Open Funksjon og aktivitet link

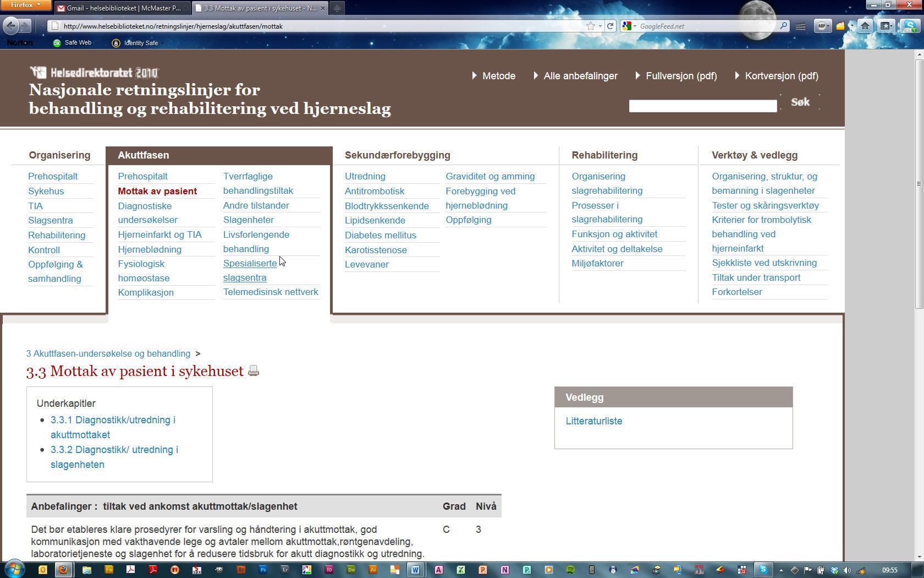[614, 234]
